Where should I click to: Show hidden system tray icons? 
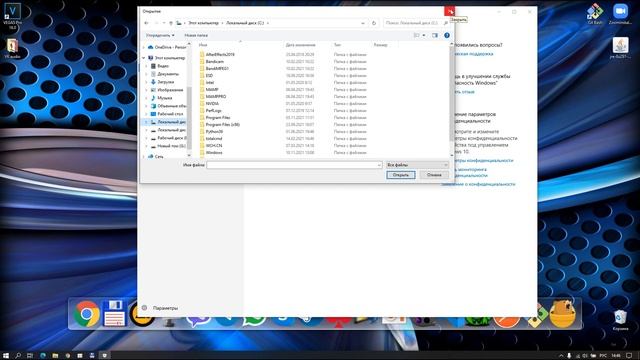[x=561, y=356]
